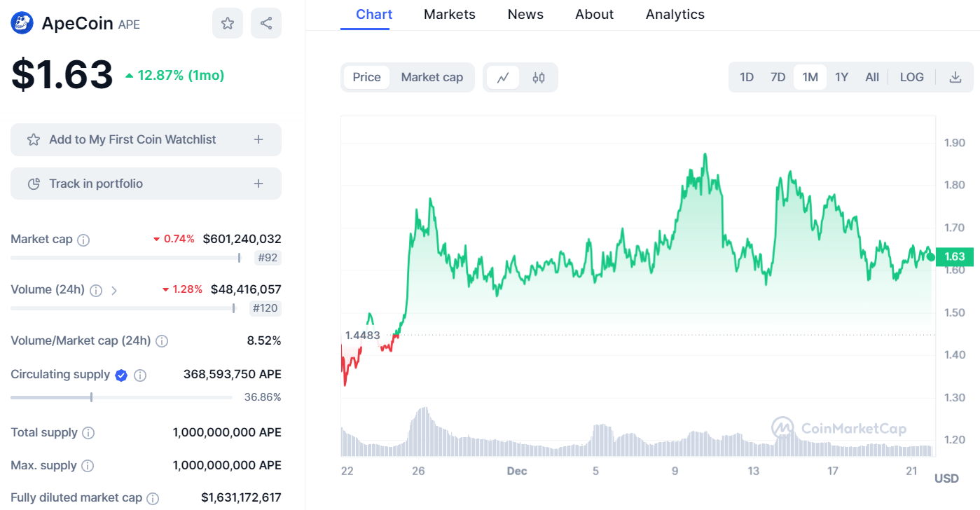Set chart range to 1D
The width and height of the screenshot is (980, 510).
(x=747, y=77)
